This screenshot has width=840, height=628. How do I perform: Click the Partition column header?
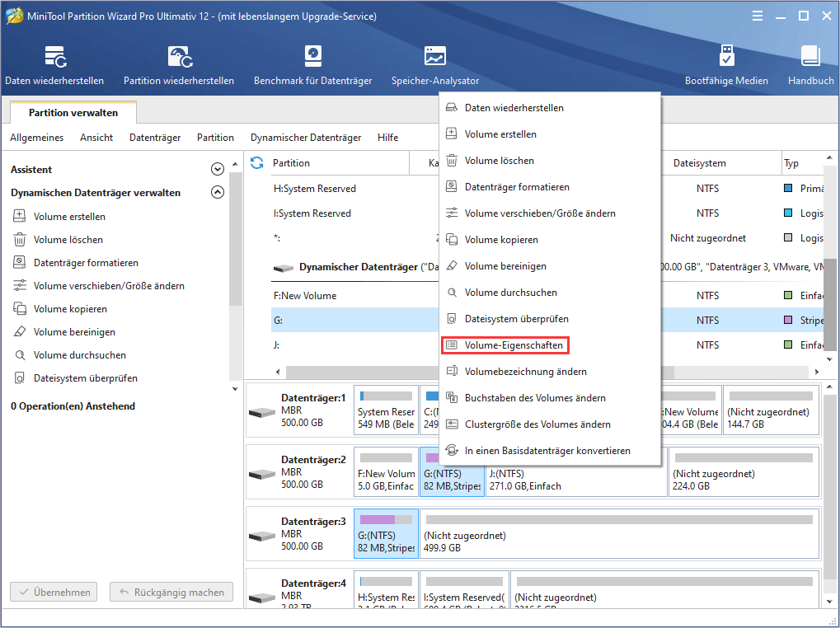[340, 162]
